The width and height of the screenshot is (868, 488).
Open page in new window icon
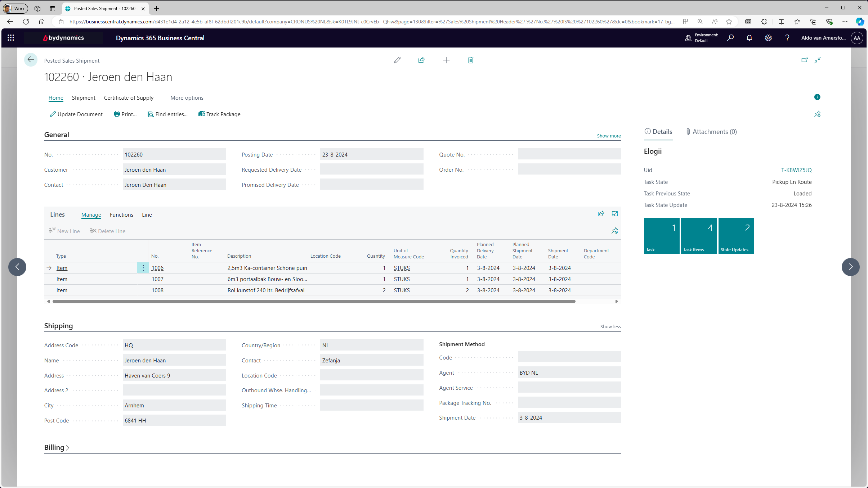(804, 60)
